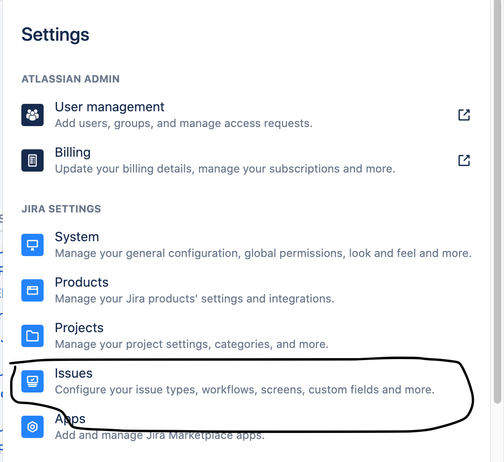
Task: Click the Billing calculator icon
Action: 32,160
